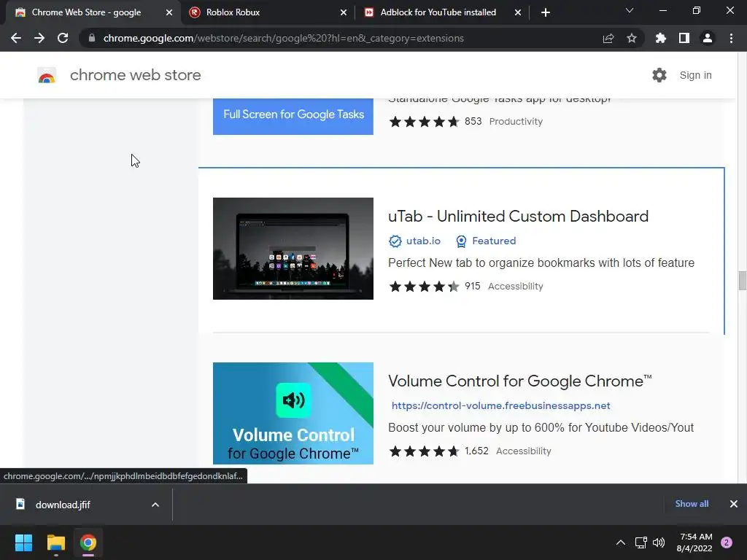Viewport: 747px width, 560px height.
Task: Open the download.jfif file
Action: 63,505
